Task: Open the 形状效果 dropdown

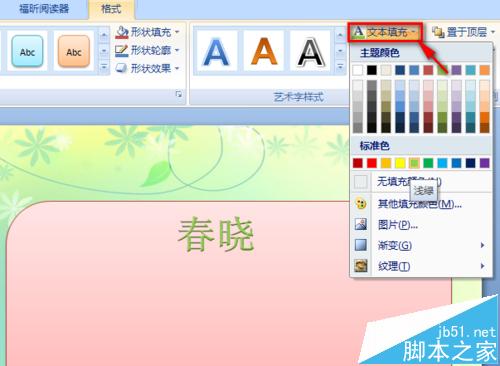Action: (148, 68)
